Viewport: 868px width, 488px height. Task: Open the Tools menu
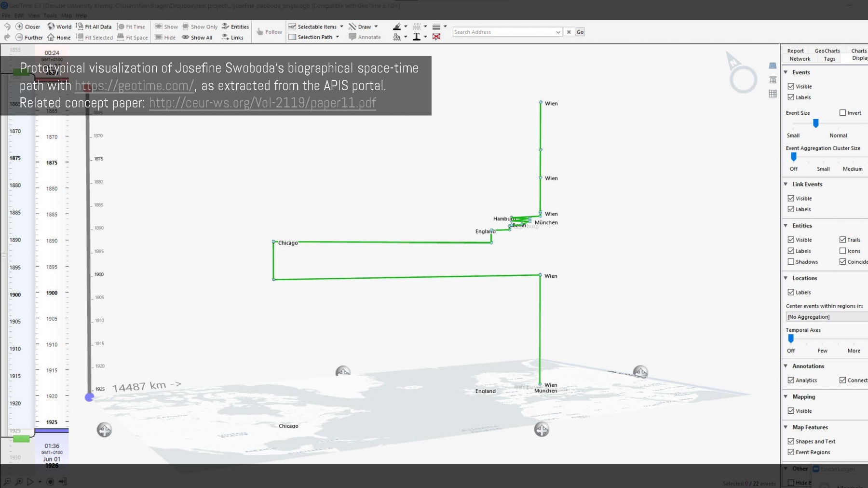coord(50,15)
